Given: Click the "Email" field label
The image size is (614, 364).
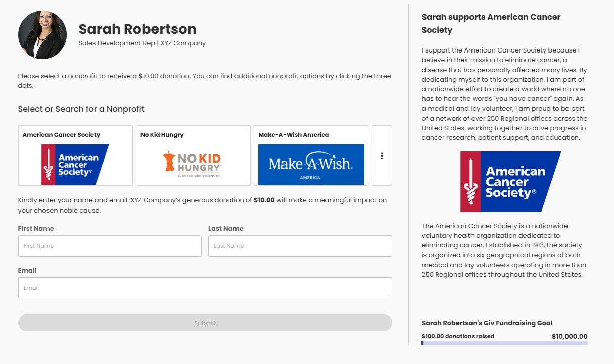Looking at the screenshot, I should 27,271.
